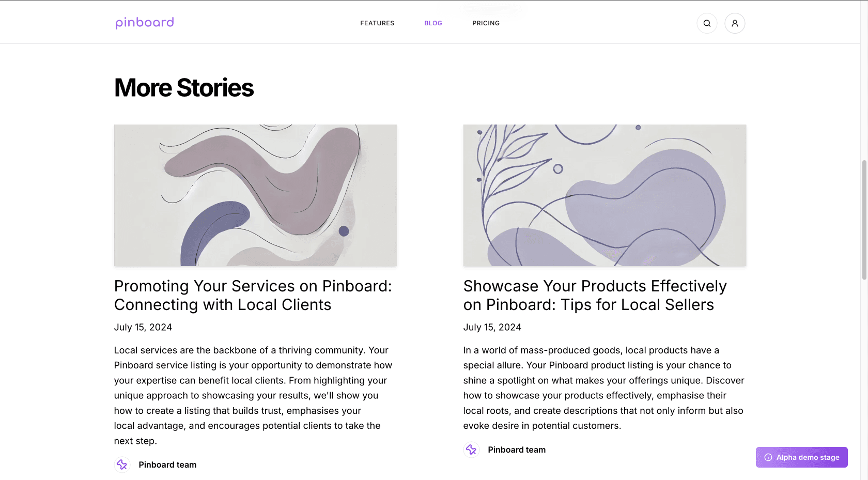
Task: Open the search magnifier icon
Action: click(707, 23)
